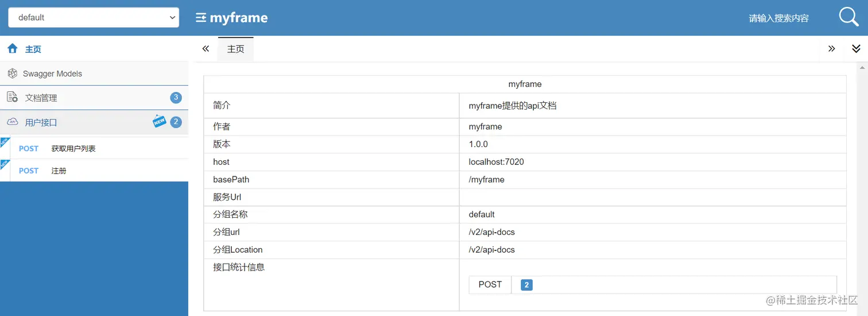Select the 接口统计信息 label
Screen dimensions: 868x316
coord(239,267)
